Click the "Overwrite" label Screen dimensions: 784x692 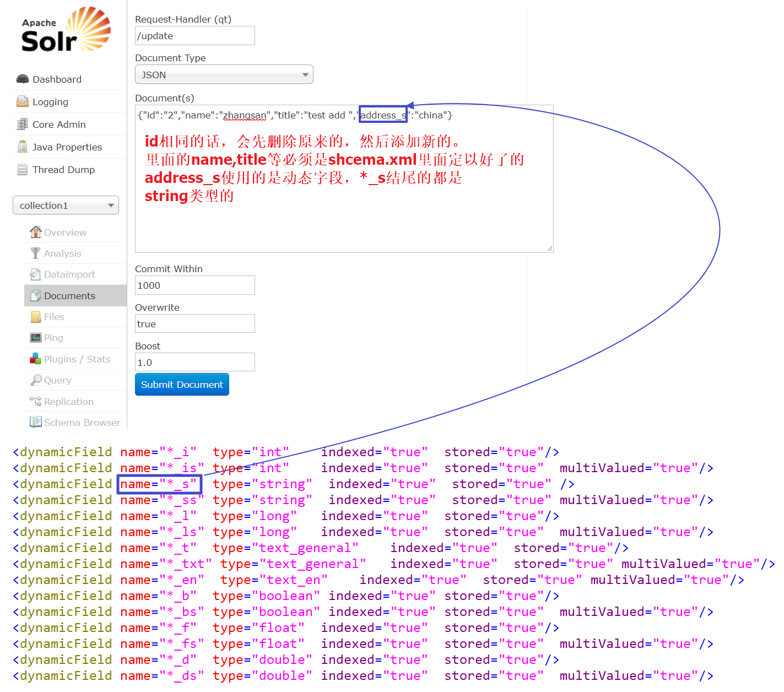(x=157, y=307)
